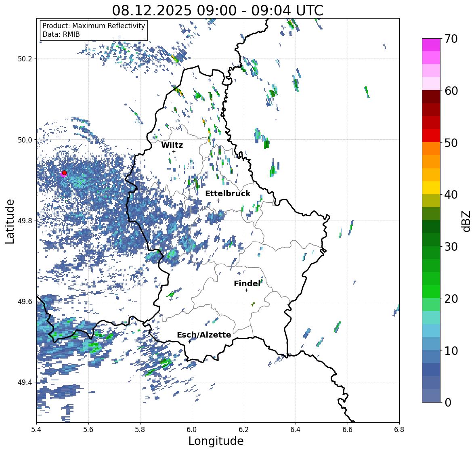The image size is (476, 451).
Task: Click the 20 tick on the colorbar
Action: [x=451, y=298]
